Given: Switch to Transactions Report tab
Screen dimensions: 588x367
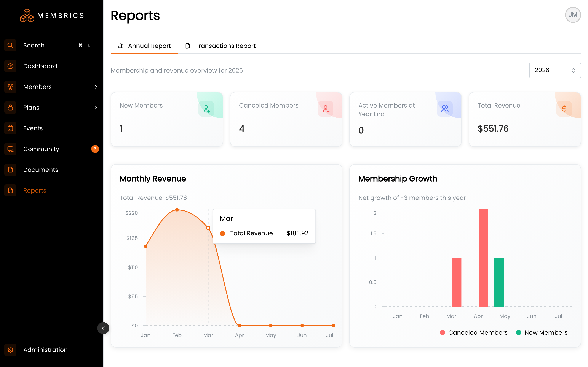Looking at the screenshot, I should (x=220, y=46).
